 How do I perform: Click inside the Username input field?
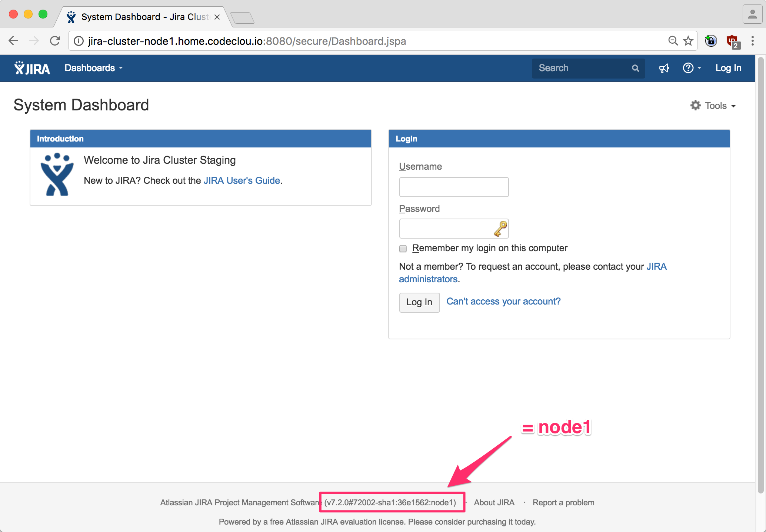(453, 187)
